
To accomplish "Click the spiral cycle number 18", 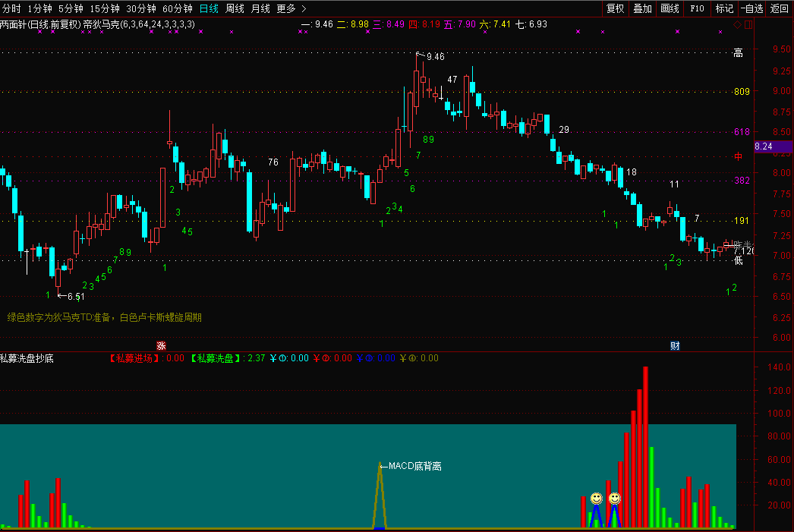I will (x=632, y=172).
